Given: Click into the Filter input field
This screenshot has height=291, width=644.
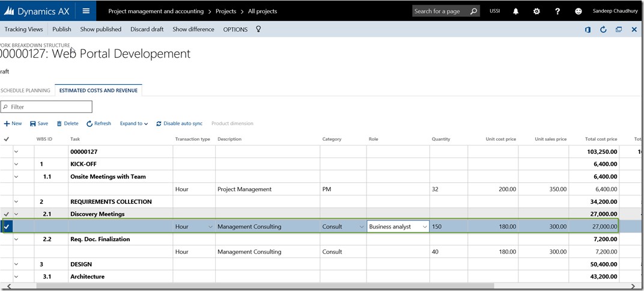Looking at the screenshot, I should pyautogui.click(x=48, y=107).
